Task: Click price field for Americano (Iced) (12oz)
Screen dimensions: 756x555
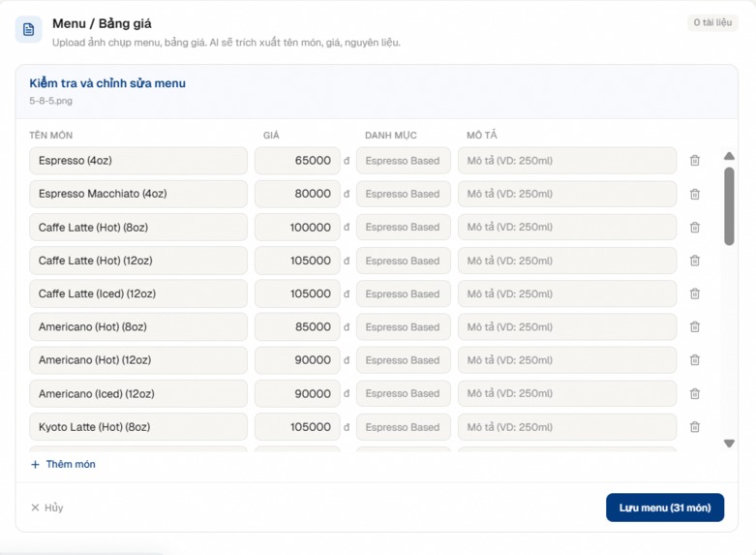Action: 297,394
